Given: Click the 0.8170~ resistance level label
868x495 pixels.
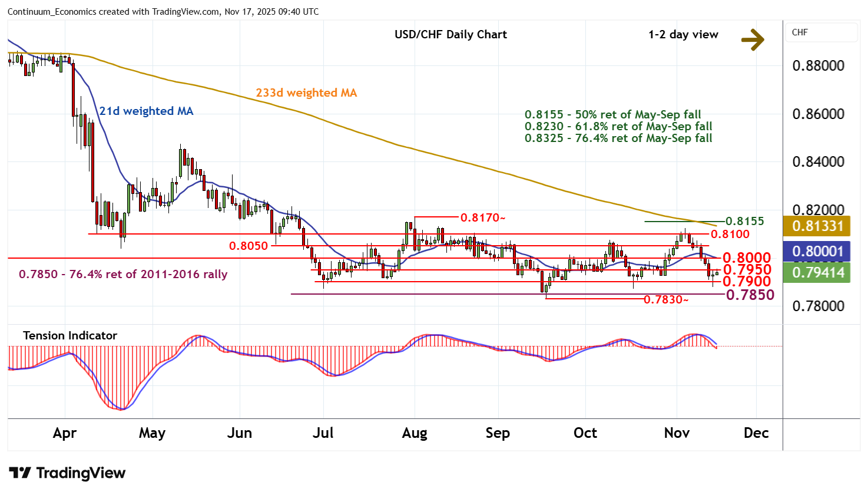Looking at the screenshot, I should [x=482, y=218].
